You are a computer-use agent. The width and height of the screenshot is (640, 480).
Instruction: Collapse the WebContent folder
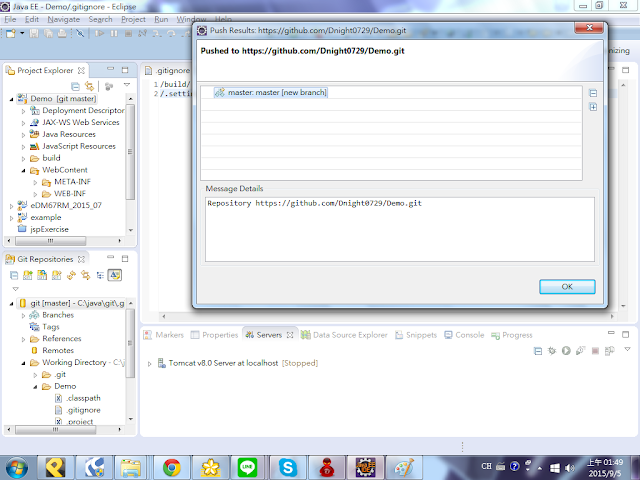click(23, 170)
